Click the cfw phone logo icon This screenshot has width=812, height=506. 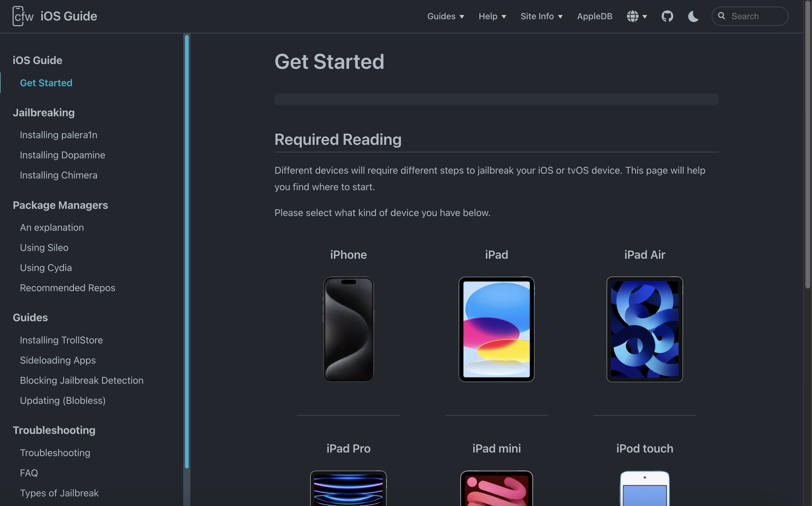tap(23, 16)
